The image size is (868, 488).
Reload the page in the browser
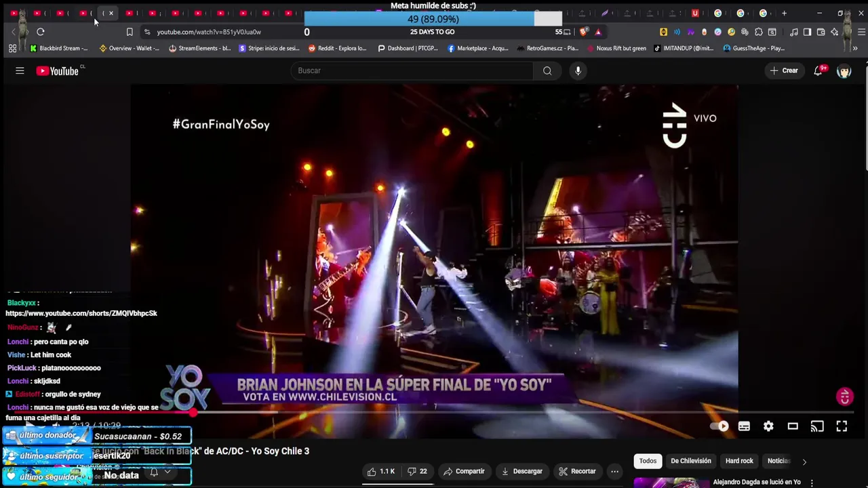(x=41, y=32)
